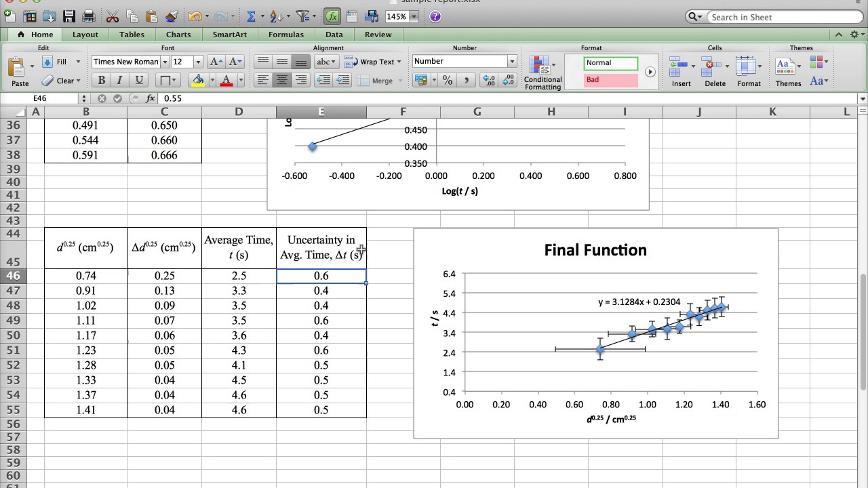Open the Data tab
The image size is (868, 488).
click(334, 35)
